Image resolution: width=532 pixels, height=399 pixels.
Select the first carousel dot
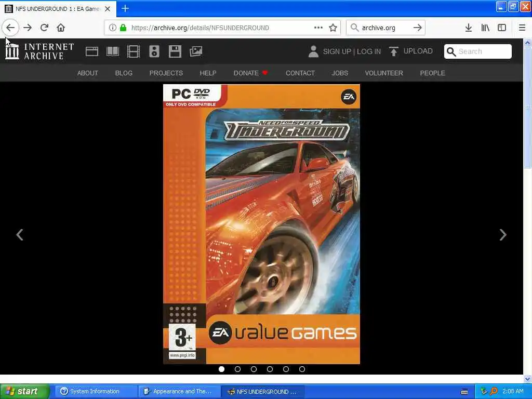tap(221, 369)
